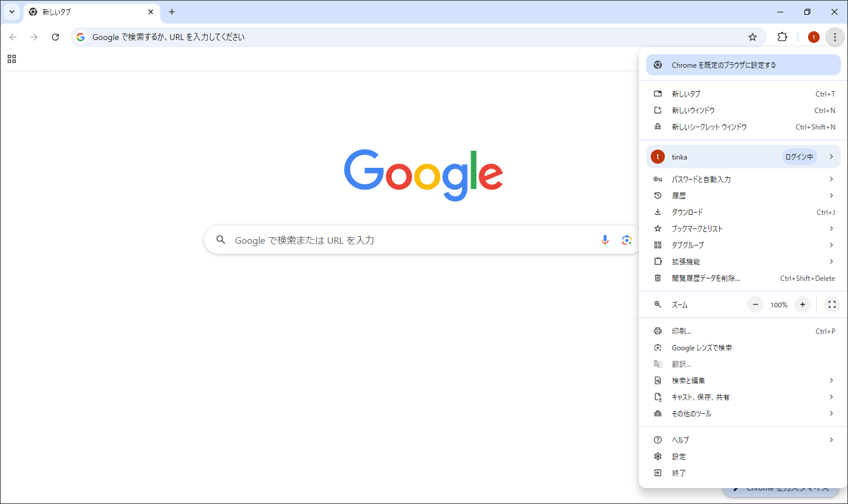The image size is (848, 504).
Task: Click the puzzle icon beside 拡張機能
Action: click(658, 261)
